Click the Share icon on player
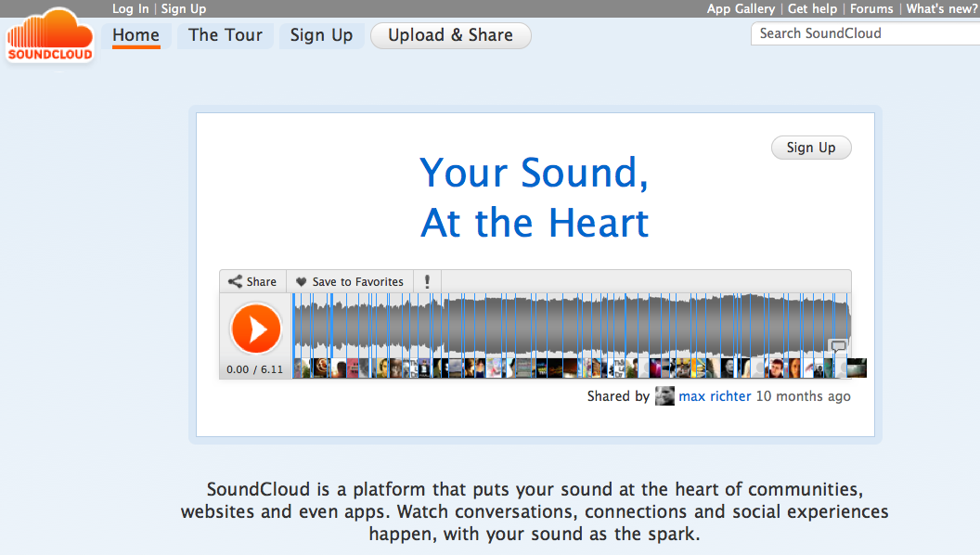 pyautogui.click(x=235, y=282)
